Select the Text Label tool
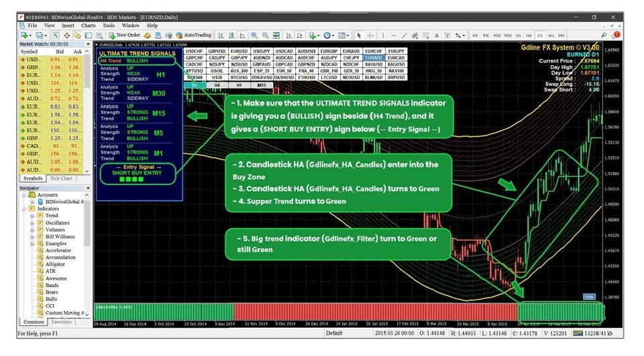Image resolution: width=644 pixels, height=356 pixels. pos(447,36)
